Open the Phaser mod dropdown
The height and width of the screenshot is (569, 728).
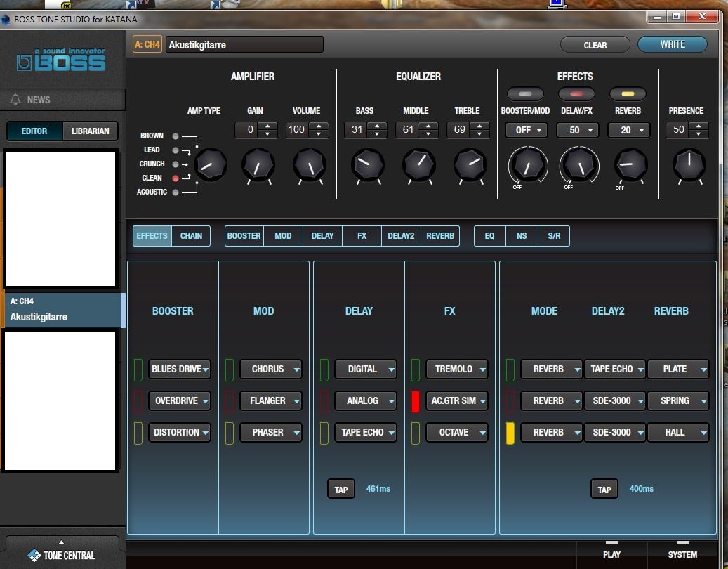pos(271,433)
